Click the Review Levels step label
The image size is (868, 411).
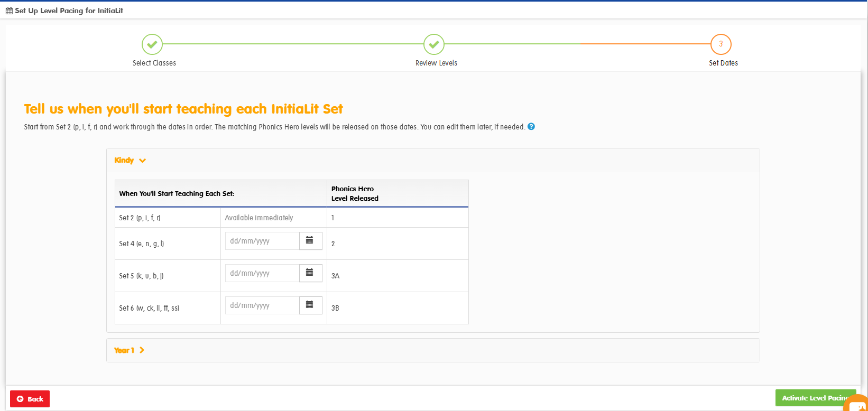click(436, 63)
